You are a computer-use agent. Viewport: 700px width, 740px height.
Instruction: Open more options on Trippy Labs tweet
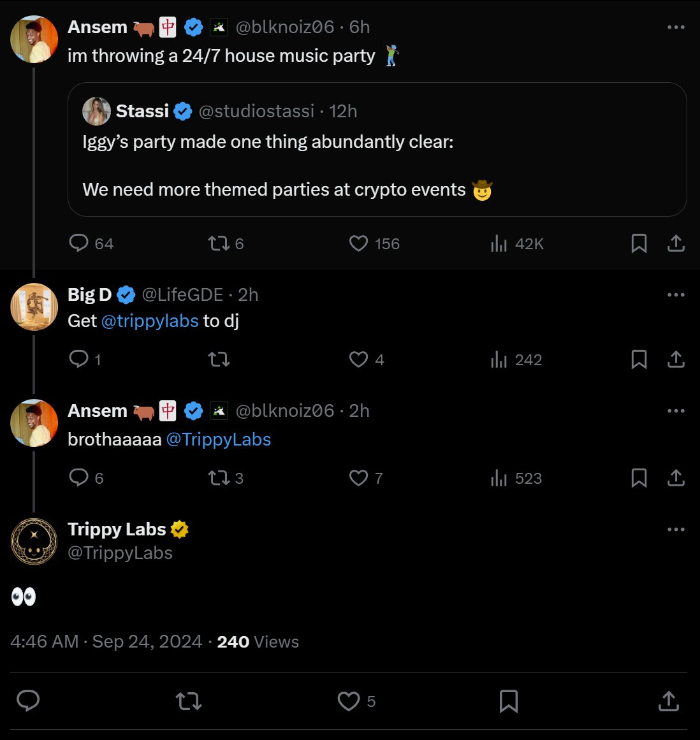click(x=676, y=530)
